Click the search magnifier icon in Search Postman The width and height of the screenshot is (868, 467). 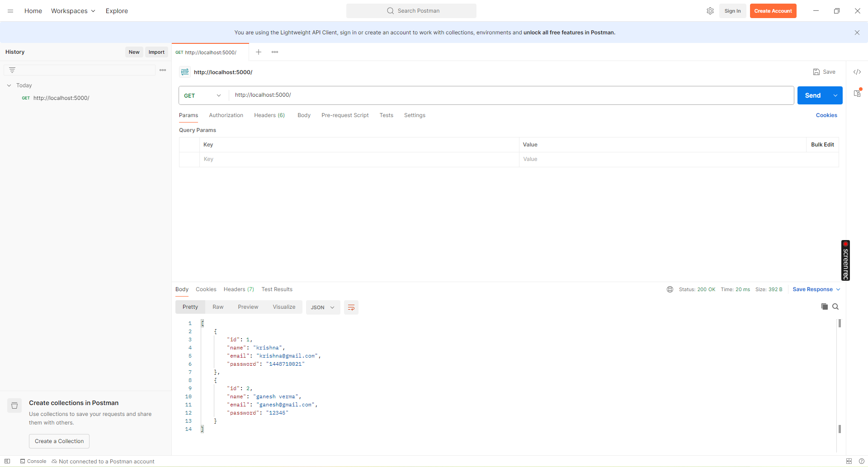(x=391, y=11)
